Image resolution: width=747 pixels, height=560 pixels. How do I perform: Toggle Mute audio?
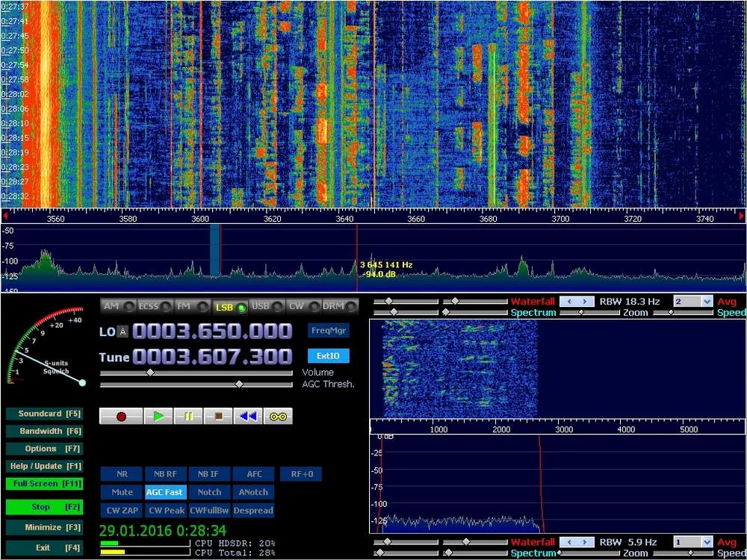[x=122, y=492]
